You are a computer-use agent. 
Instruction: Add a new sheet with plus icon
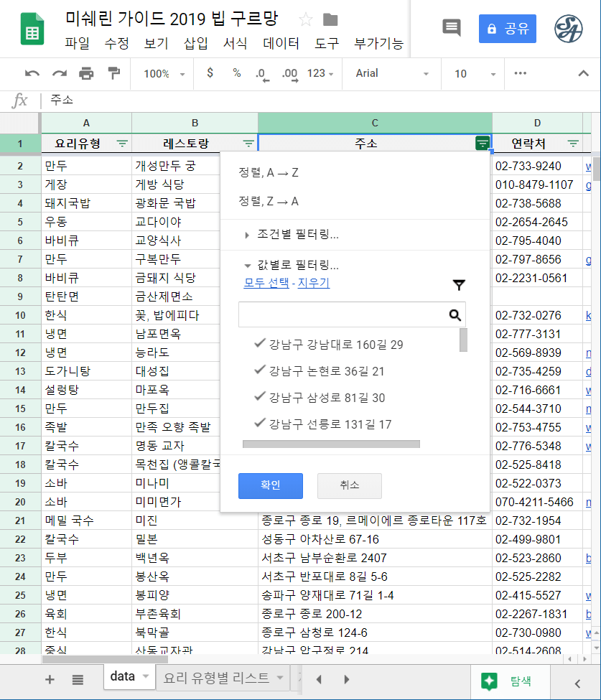tap(50, 679)
